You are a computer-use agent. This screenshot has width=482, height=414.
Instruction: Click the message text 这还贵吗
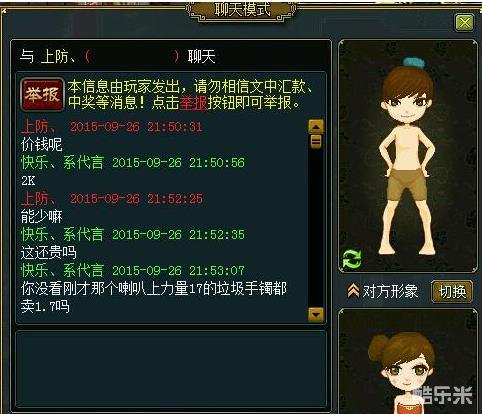tap(49, 253)
